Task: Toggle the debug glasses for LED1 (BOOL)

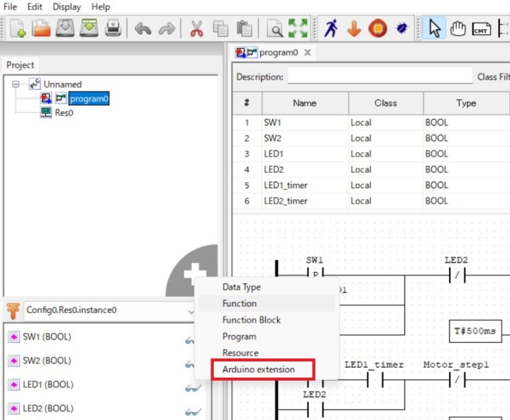Action: point(192,388)
